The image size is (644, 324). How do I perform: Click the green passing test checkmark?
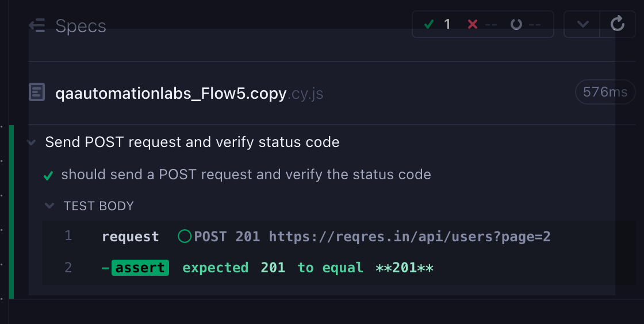tap(48, 176)
